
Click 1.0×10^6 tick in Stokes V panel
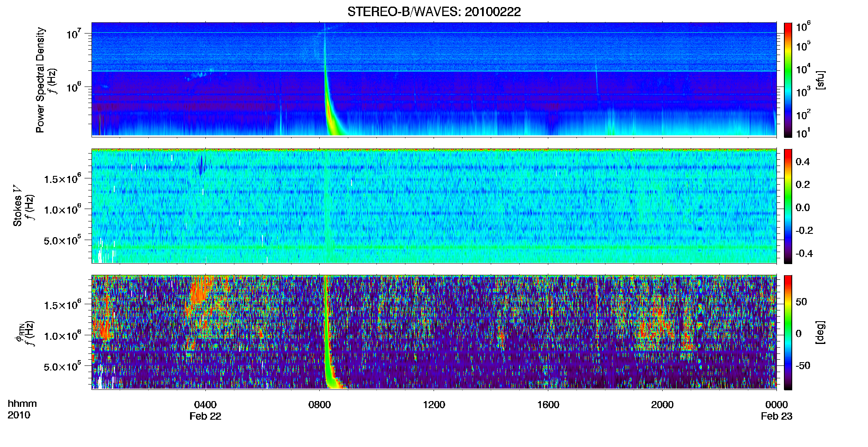point(63,209)
